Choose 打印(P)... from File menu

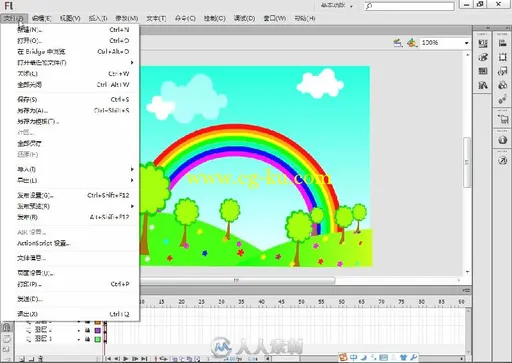[73, 284]
